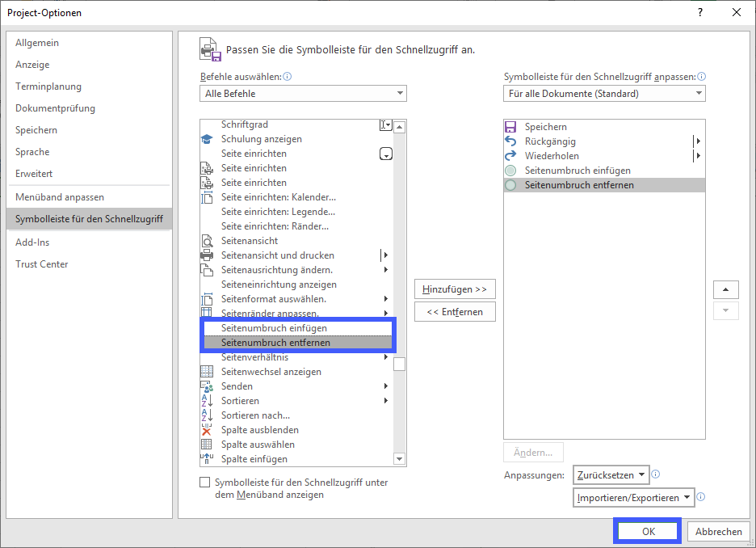The width and height of the screenshot is (756, 548).
Task: Click the Rückgängig undo arrow icon
Action: coord(510,141)
